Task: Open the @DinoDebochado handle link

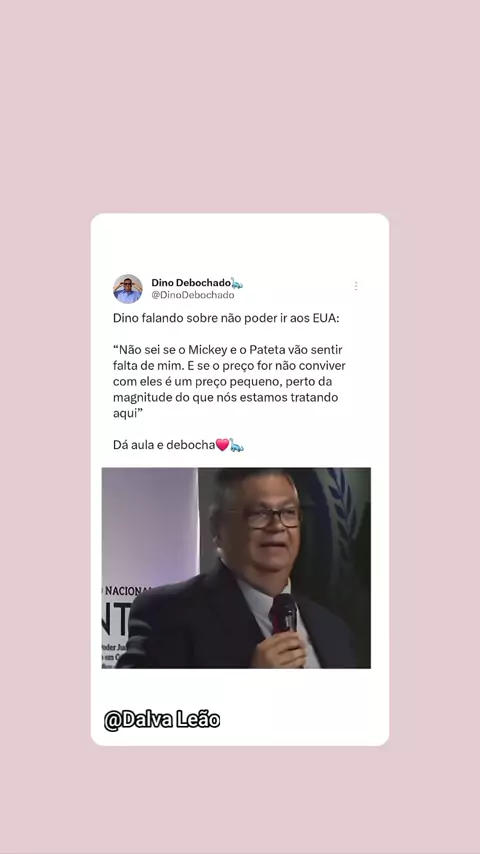Action: [193, 295]
